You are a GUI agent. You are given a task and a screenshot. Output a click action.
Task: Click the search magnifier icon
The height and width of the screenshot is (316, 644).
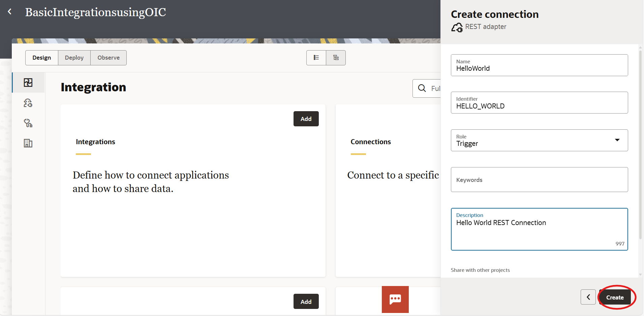click(422, 88)
